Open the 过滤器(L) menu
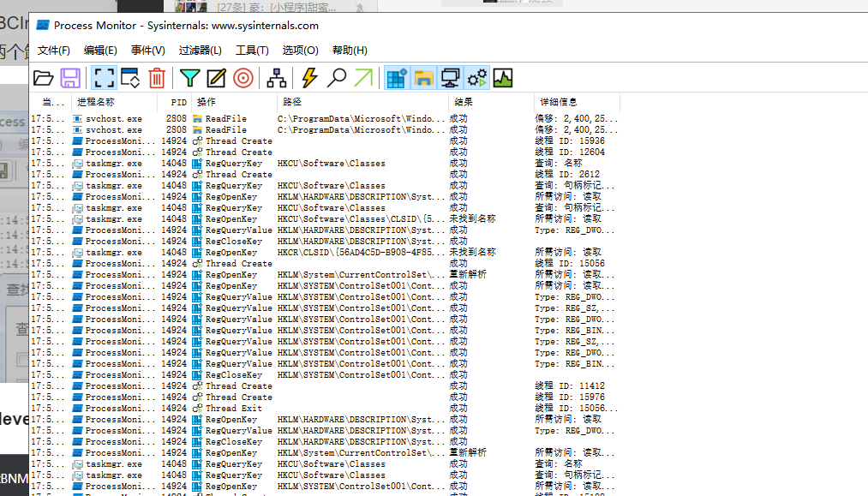This screenshot has height=496, width=868. pos(200,51)
